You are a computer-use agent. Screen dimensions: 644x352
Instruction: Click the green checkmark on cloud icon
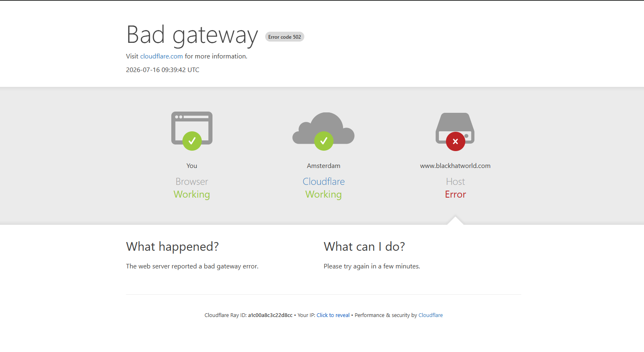(x=324, y=141)
